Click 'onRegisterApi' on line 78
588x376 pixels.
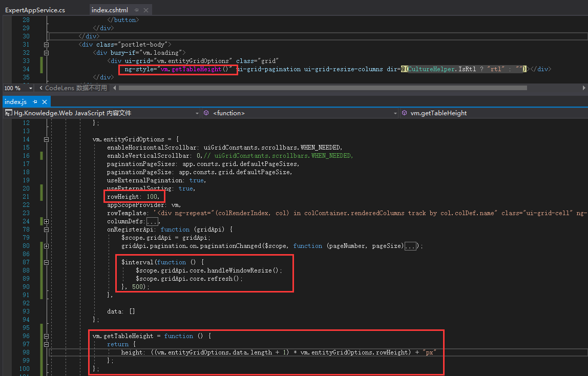[130, 230]
